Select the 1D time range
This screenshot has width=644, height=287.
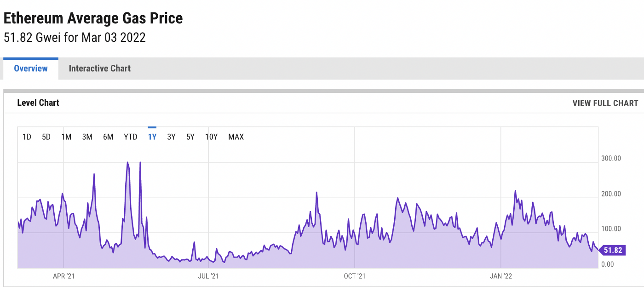pyautogui.click(x=27, y=137)
